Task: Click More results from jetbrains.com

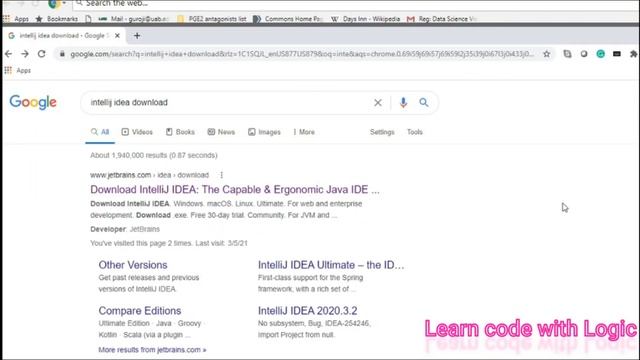Action: tap(152, 350)
